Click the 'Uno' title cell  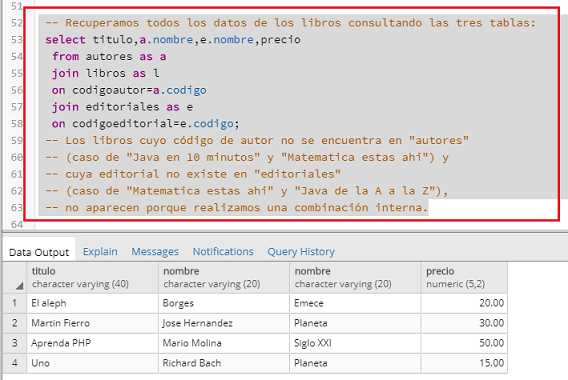92,363
